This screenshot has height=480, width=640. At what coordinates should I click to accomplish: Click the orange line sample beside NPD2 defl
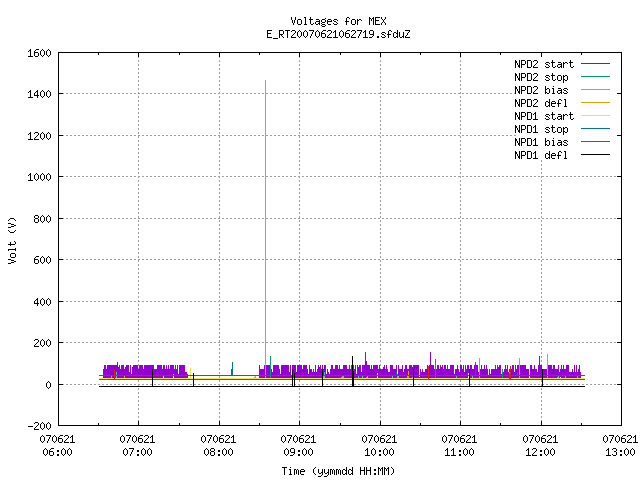[x=596, y=102]
